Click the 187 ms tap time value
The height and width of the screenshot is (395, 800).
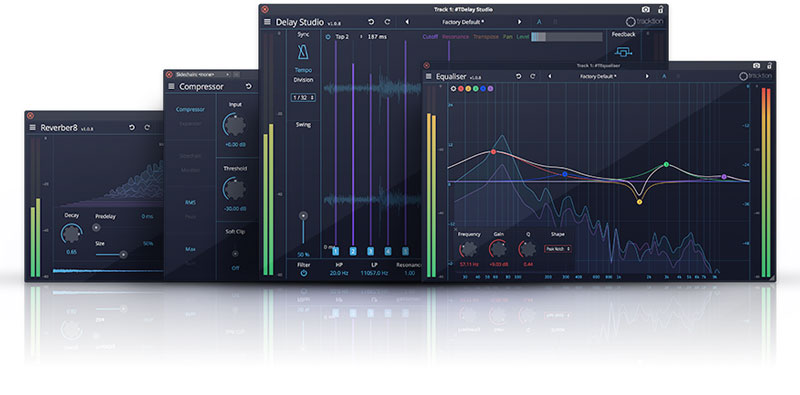tap(377, 37)
